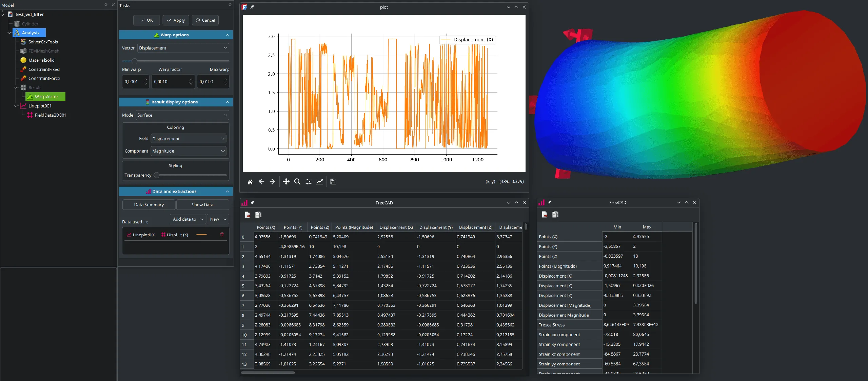Click the plot back arrow icon
This screenshot has width=868, height=381.
(x=261, y=182)
